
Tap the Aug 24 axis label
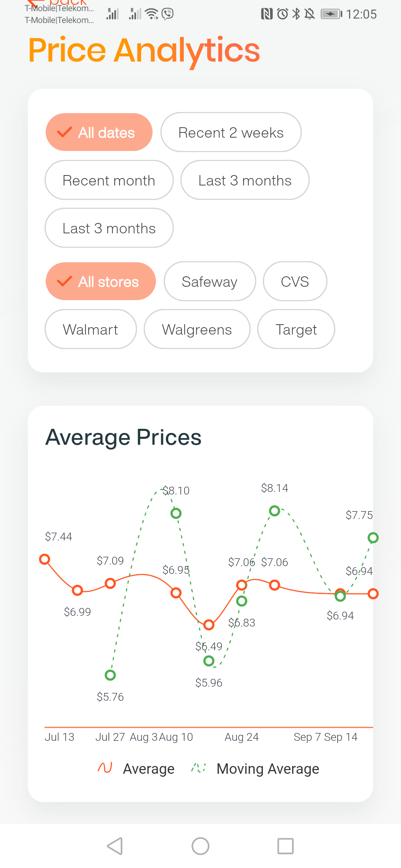point(242,737)
